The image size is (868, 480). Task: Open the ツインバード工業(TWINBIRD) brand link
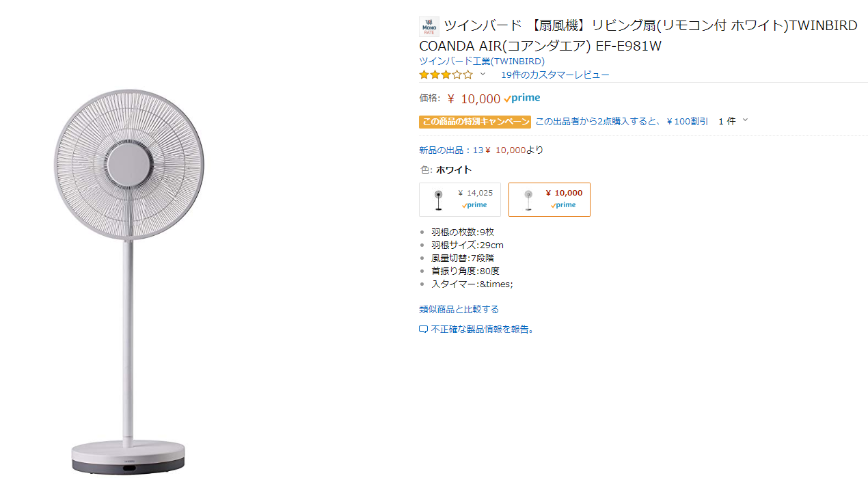(x=481, y=61)
